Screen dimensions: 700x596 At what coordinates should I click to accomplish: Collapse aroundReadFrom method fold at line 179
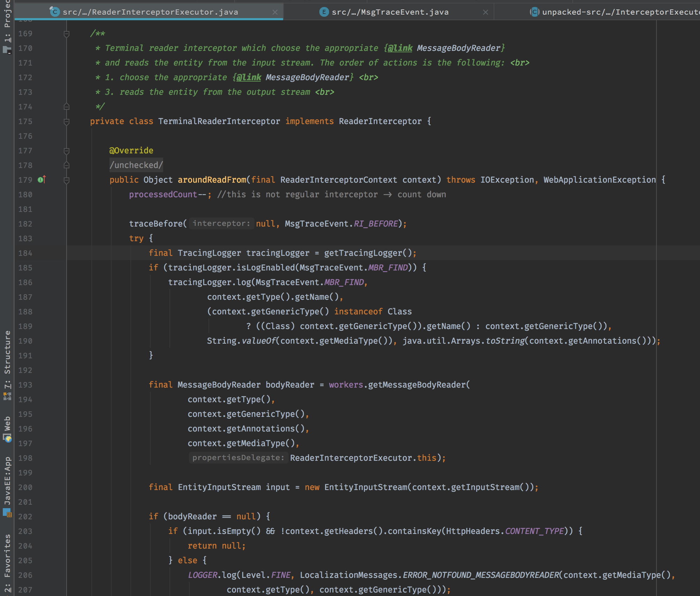[67, 180]
